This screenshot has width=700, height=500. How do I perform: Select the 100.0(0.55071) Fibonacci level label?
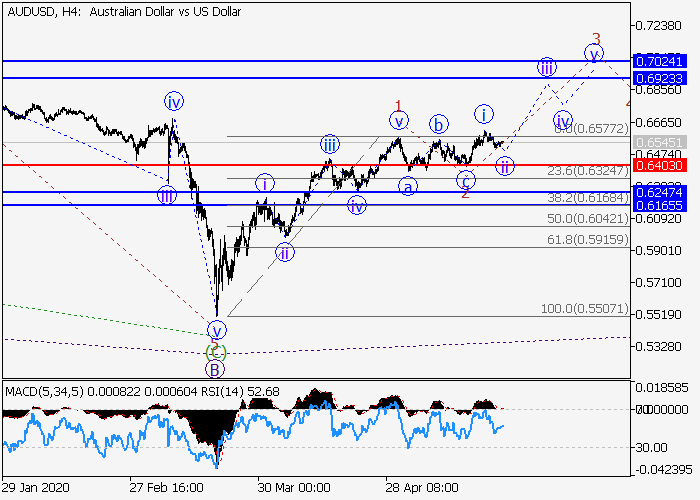[x=585, y=309]
